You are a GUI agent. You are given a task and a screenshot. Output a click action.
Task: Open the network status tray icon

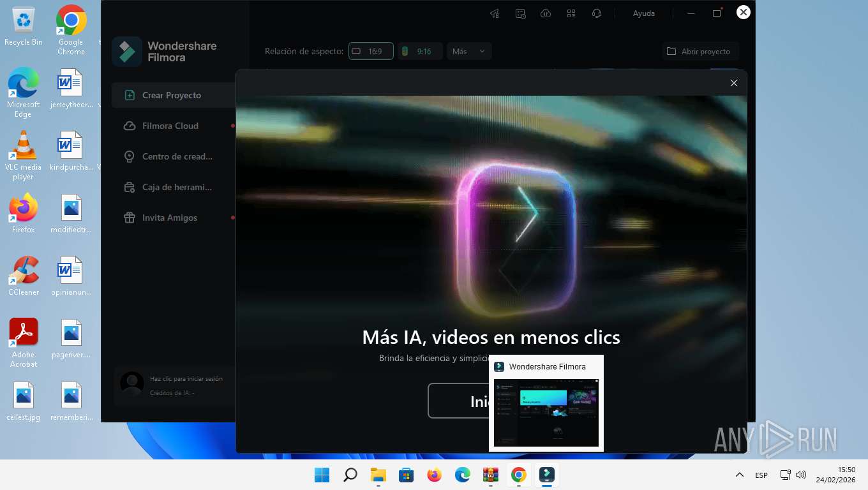pyautogui.click(x=786, y=475)
